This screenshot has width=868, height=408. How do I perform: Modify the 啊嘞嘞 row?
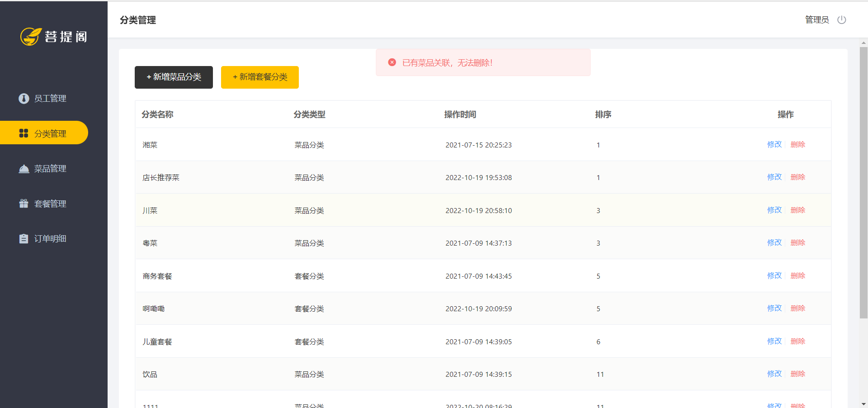click(774, 308)
